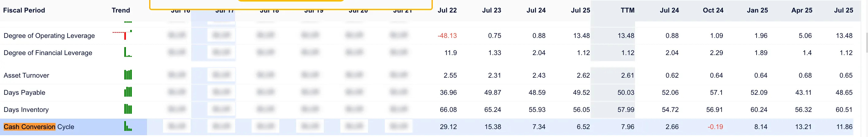Click the Jul 22 annual column header

coord(447,10)
